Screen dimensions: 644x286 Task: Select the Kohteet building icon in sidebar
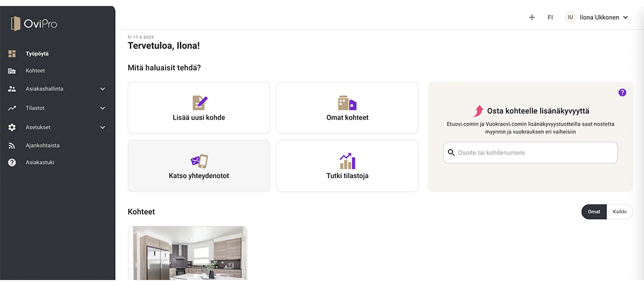tap(12, 71)
